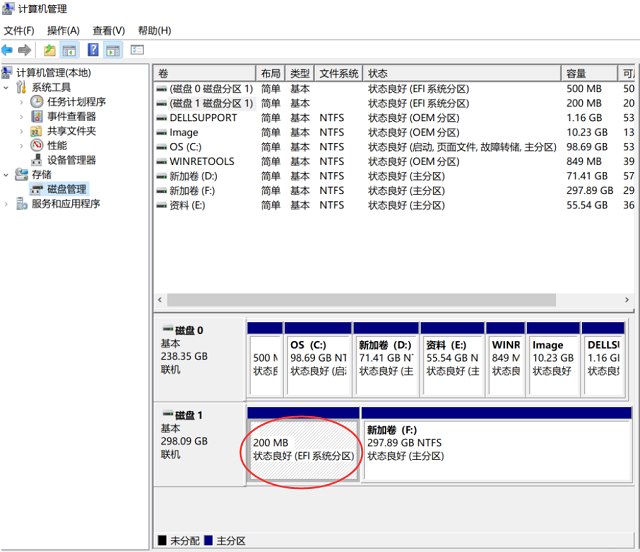Click the volume icon next to DELLSUPPORT
Viewport: 640px width, 552px height.
pyautogui.click(x=162, y=118)
